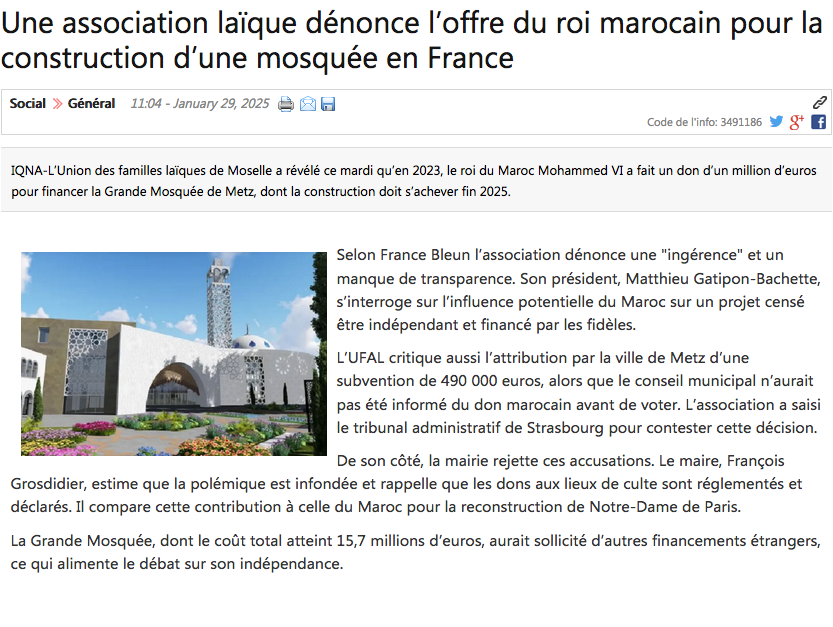833x627 pixels.
Task: Copy the article permalink via chain icon
Action: [x=819, y=102]
